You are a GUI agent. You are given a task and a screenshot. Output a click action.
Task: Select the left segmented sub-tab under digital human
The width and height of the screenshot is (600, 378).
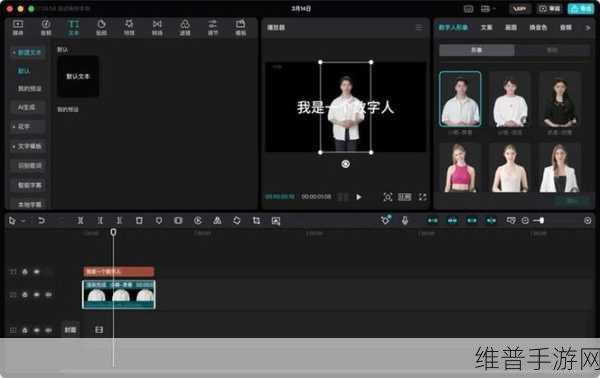coord(477,50)
